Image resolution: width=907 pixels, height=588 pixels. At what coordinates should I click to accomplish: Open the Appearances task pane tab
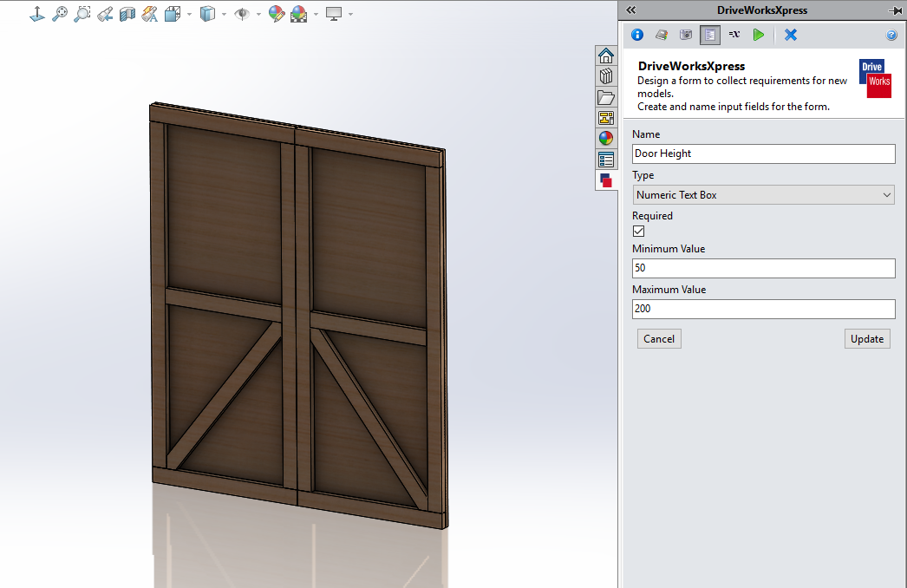click(606, 139)
